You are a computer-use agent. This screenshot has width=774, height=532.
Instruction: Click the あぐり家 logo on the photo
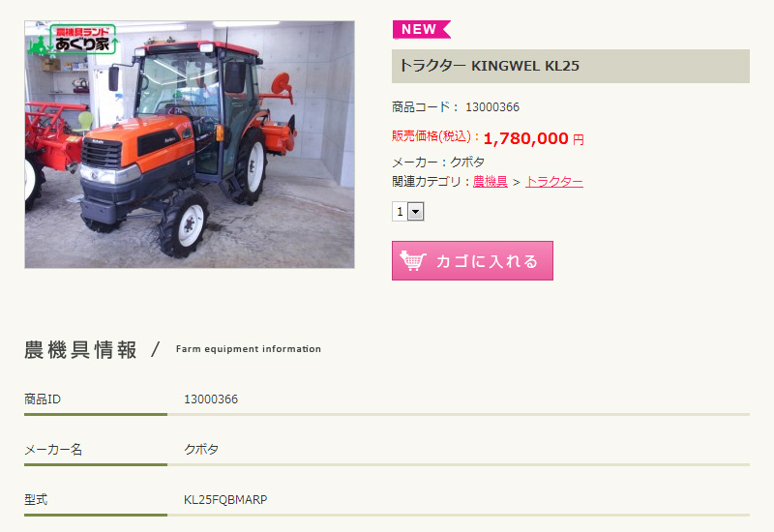coord(73,40)
